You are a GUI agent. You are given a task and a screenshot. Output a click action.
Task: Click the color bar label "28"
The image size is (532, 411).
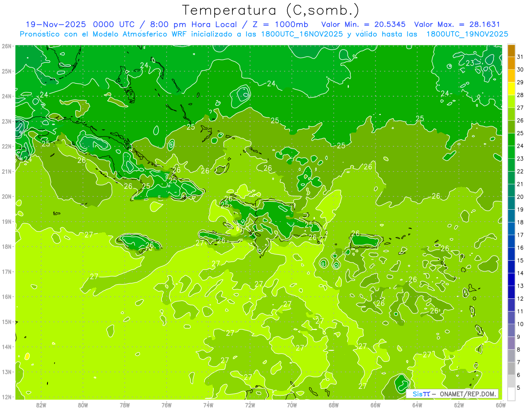(520, 95)
